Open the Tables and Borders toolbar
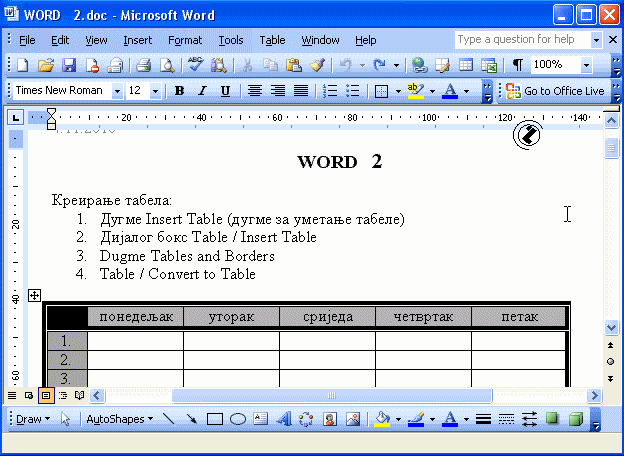This screenshot has height=456, width=624. tap(442, 65)
